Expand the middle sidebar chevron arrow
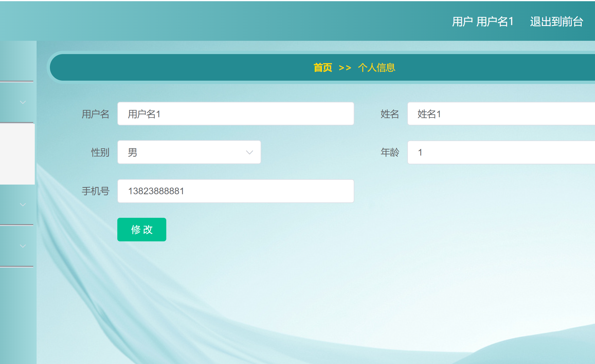This screenshot has height=364, width=595. 23,205
